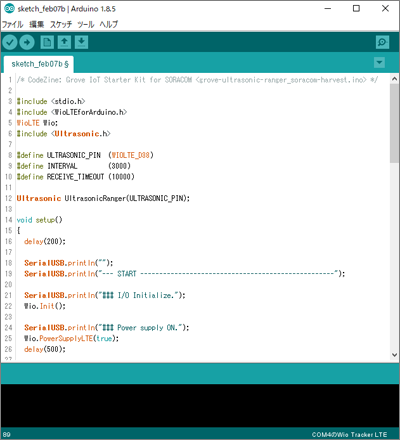Click the "--- START" println line

(184, 274)
